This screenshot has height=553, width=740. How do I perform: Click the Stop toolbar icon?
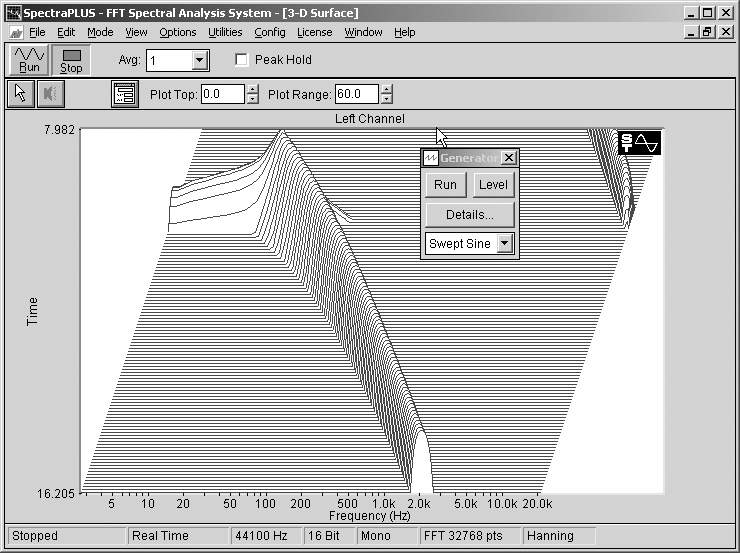71,60
